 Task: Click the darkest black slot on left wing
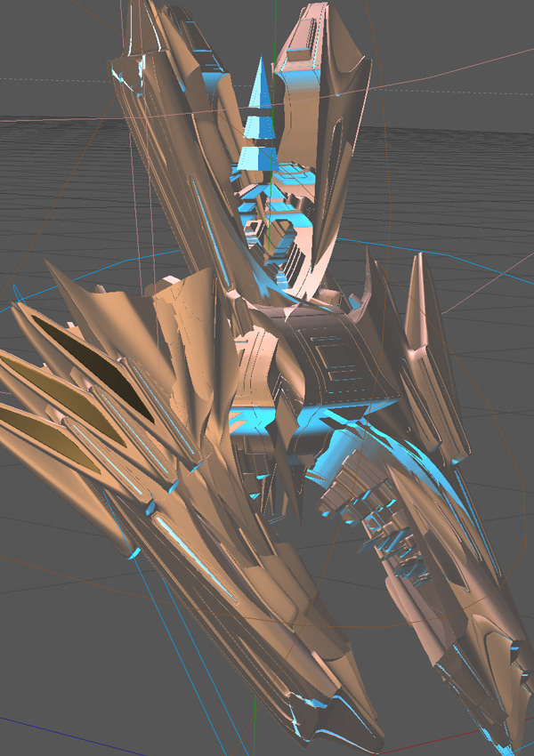tap(93, 369)
